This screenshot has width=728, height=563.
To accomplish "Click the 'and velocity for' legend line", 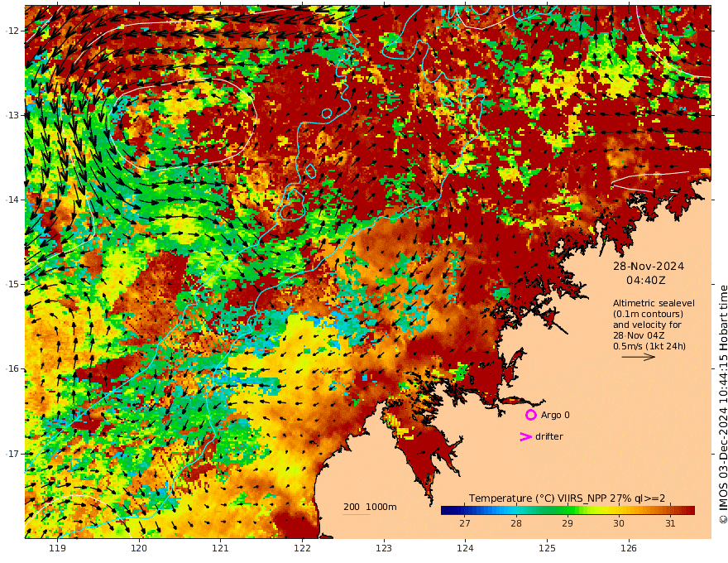I will pos(647,325).
